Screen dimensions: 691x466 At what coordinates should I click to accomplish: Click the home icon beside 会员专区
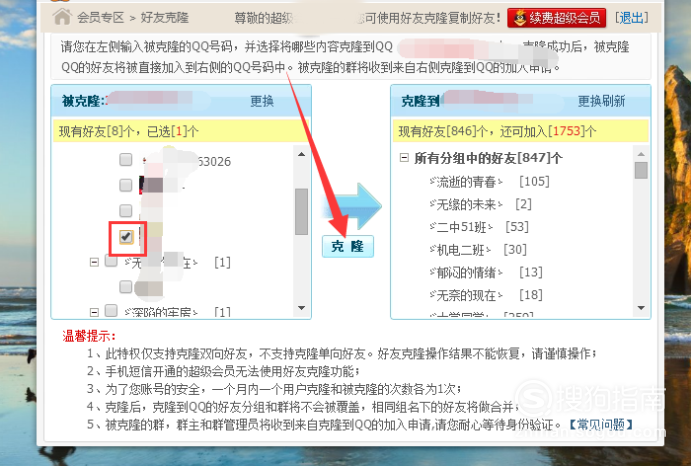point(62,17)
